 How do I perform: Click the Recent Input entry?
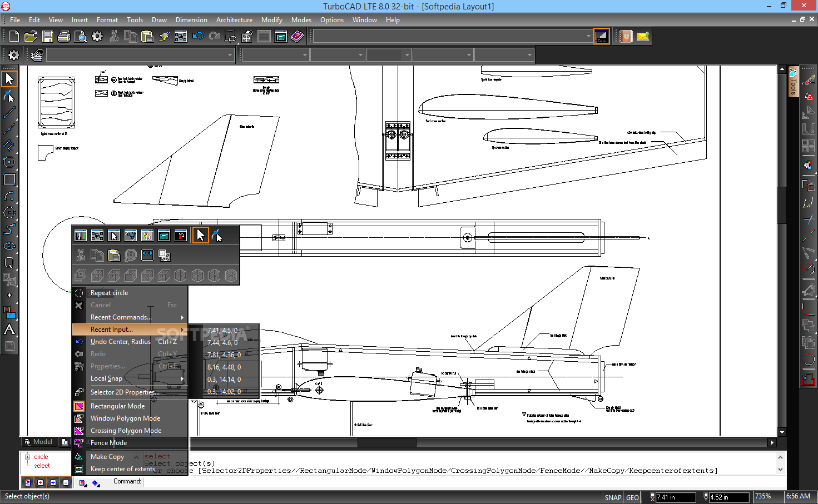130,330
